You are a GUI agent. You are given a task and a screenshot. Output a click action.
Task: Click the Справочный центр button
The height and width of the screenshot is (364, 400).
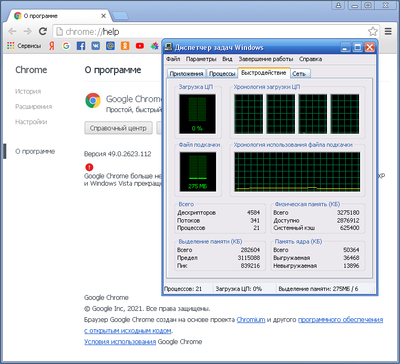(118, 128)
